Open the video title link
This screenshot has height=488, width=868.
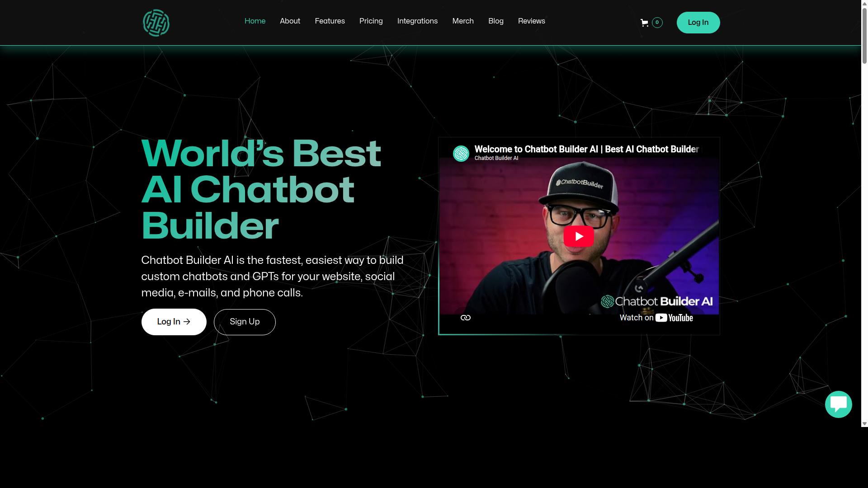pos(586,149)
